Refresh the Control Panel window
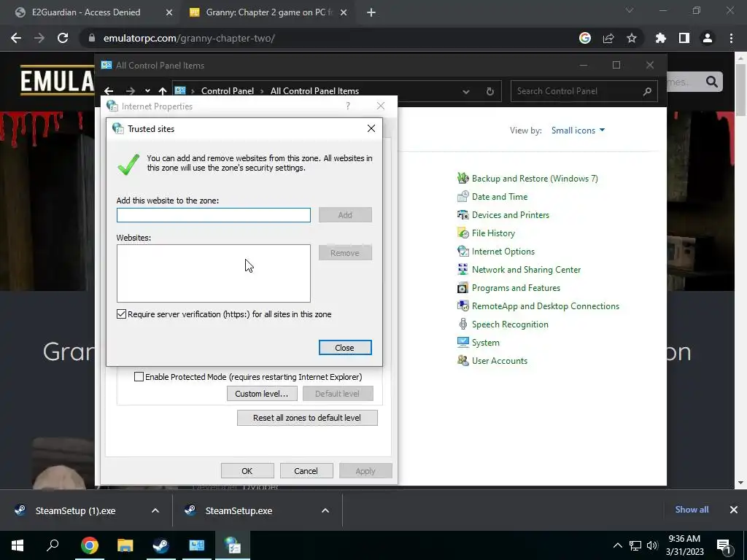747x560 pixels. (x=489, y=91)
